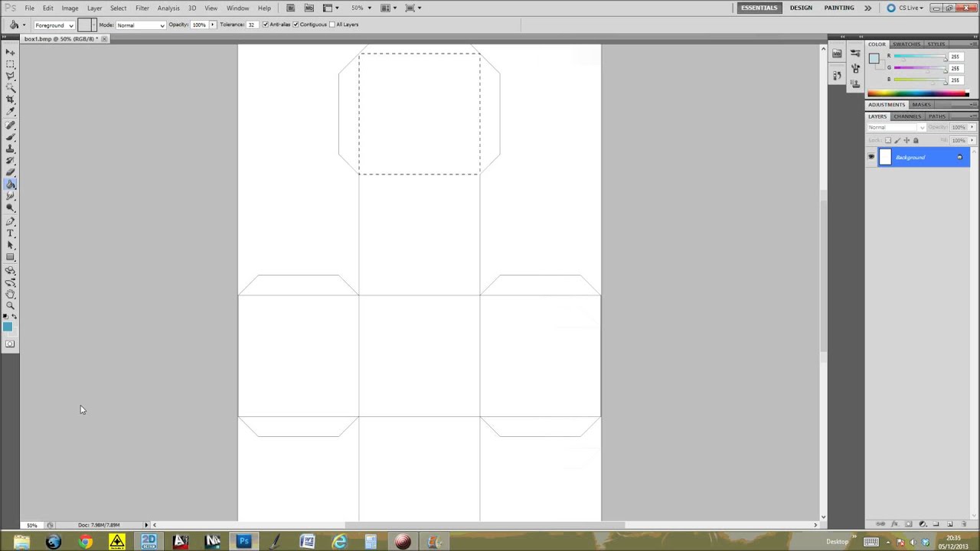Screen dimensions: 980x551
Task: Enable the All Layers checkbox
Action: coord(332,24)
